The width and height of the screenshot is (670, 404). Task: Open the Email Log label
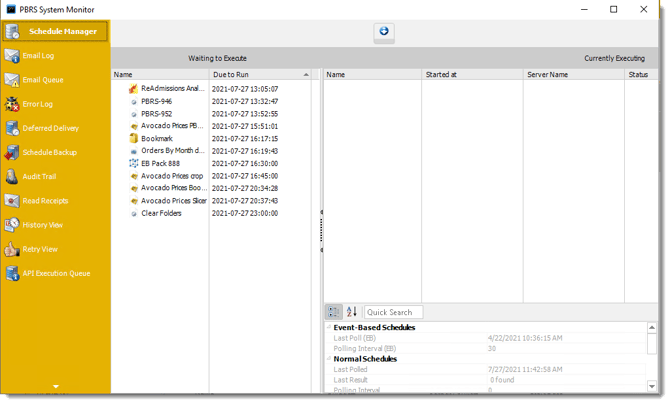[38, 56]
